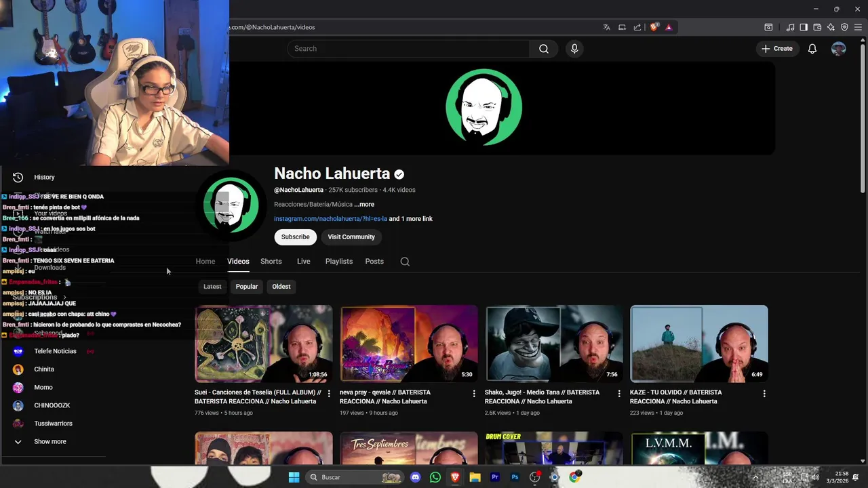Subscribe to Nacho Lahuerta channel
The width and height of the screenshot is (868, 488).
(295, 237)
